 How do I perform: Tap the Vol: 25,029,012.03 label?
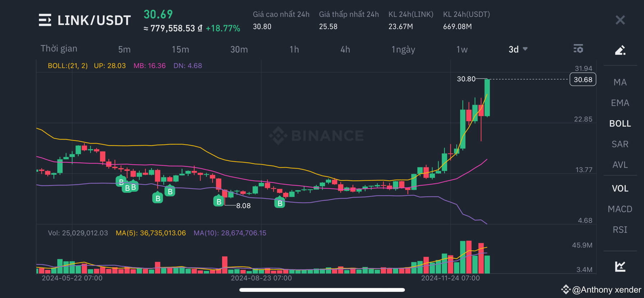[78, 233]
